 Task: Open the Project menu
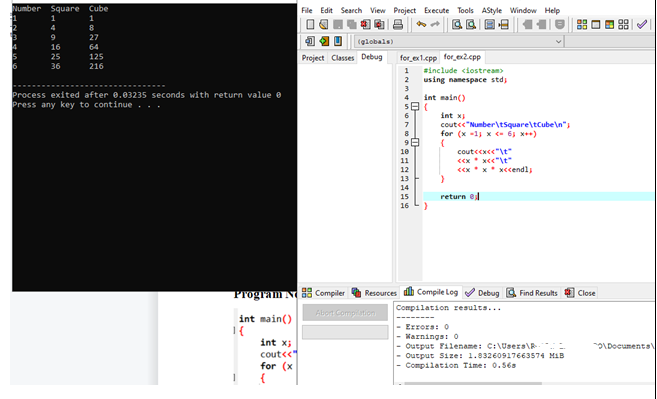[404, 10]
